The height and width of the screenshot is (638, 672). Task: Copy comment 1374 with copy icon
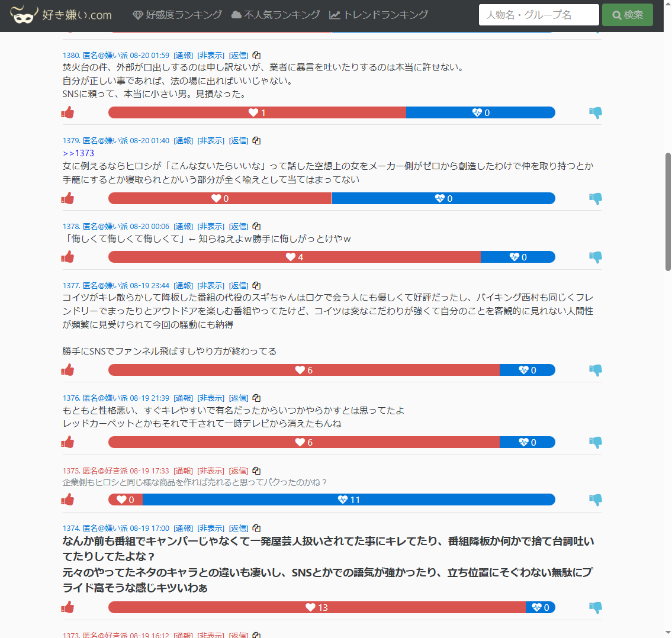[x=256, y=529]
